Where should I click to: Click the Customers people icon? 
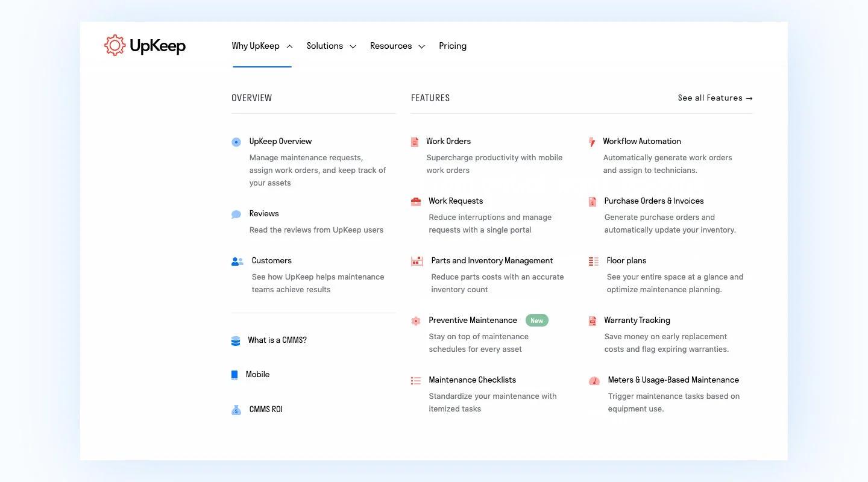236,261
